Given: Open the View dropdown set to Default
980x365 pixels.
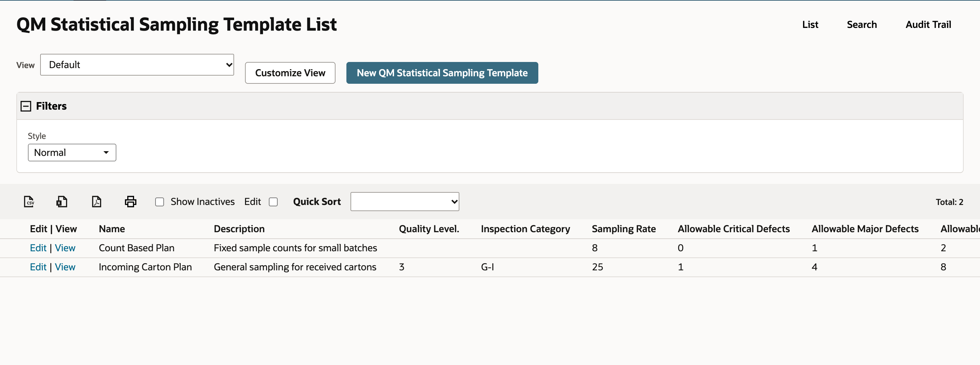Looking at the screenshot, I should coord(137,65).
